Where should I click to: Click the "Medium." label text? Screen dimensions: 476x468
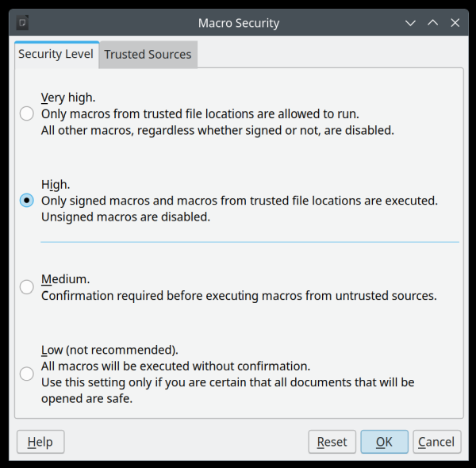66,279
